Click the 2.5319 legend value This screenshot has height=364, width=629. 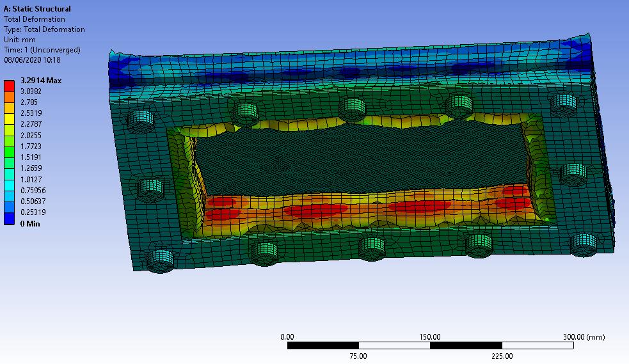[x=31, y=113]
